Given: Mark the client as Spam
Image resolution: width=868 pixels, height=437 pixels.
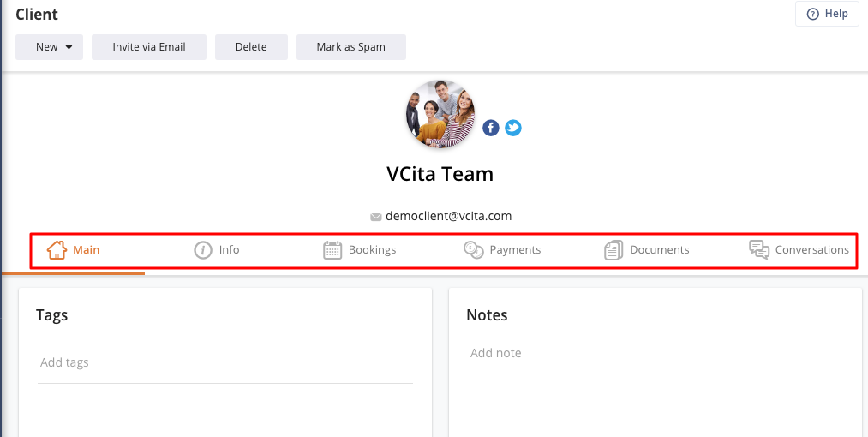Looking at the screenshot, I should (351, 47).
